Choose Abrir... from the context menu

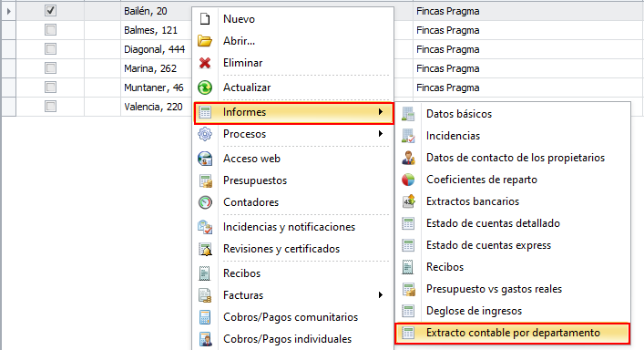(239, 41)
